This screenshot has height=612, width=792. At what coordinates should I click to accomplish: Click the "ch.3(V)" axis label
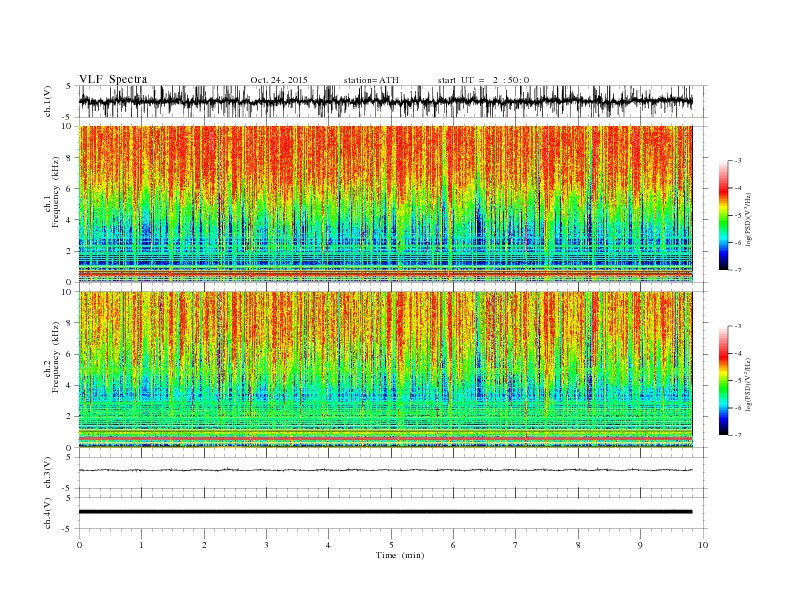(x=48, y=473)
